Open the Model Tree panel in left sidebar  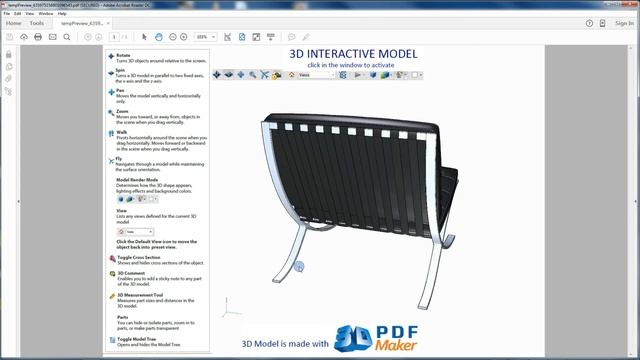click(x=9, y=91)
